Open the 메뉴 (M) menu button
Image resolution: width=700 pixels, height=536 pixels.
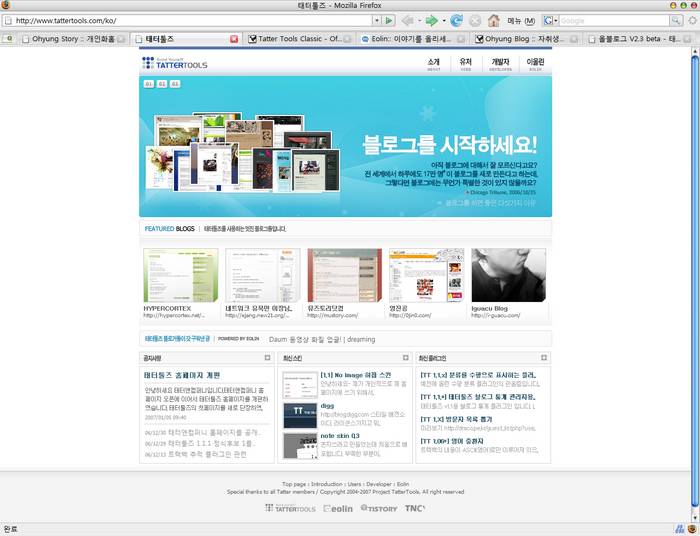click(x=521, y=21)
